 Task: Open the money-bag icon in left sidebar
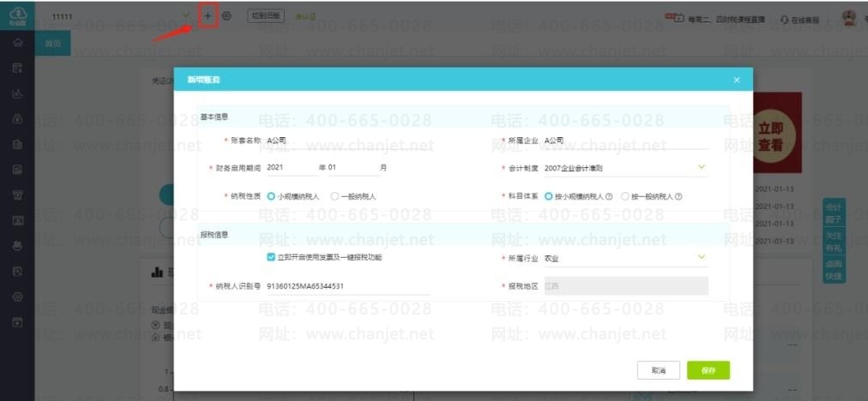pyautogui.click(x=17, y=118)
